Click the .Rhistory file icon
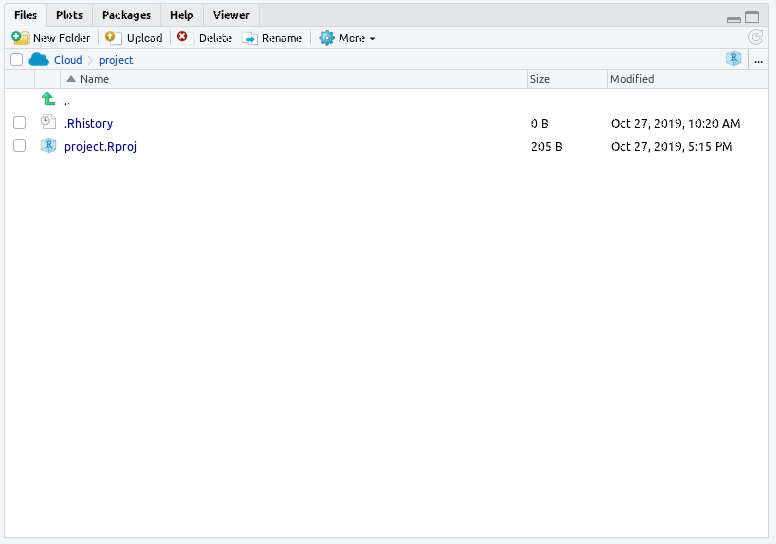 click(x=48, y=122)
